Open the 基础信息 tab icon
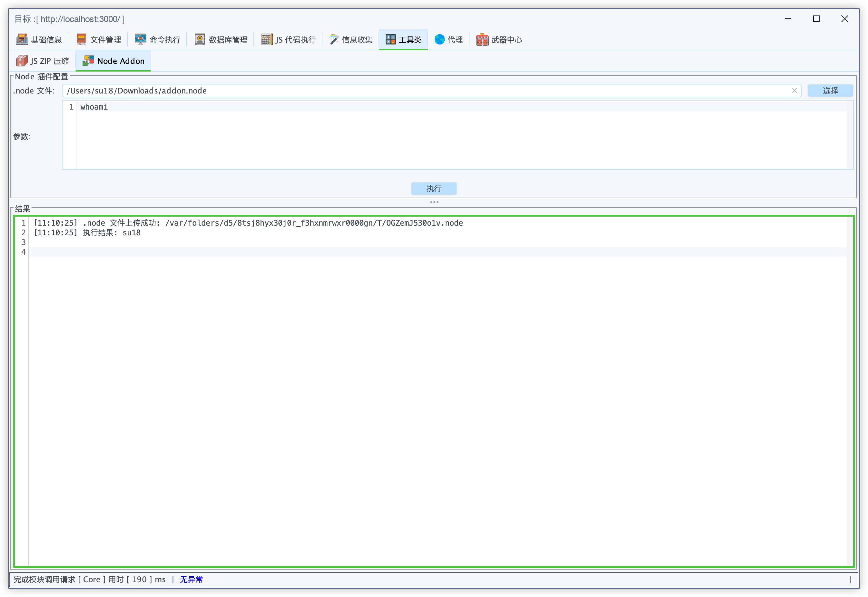Viewport: 868px width, 597px height. point(22,39)
